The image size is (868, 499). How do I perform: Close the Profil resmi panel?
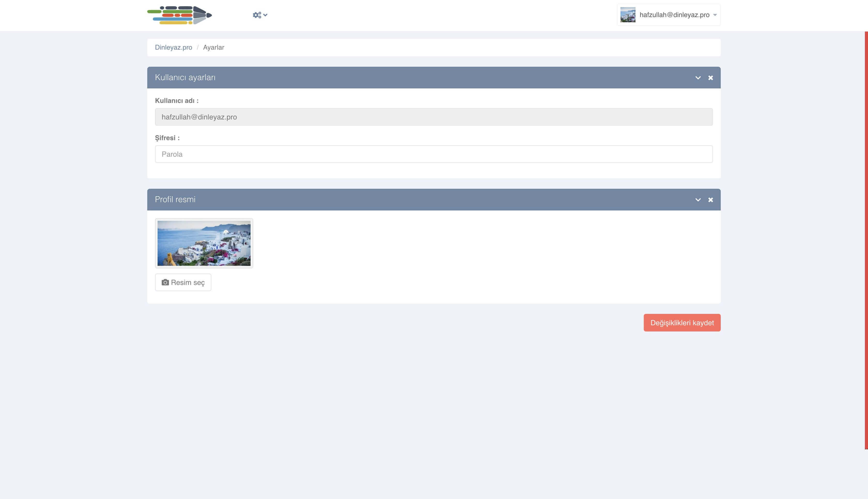tap(710, 200)
